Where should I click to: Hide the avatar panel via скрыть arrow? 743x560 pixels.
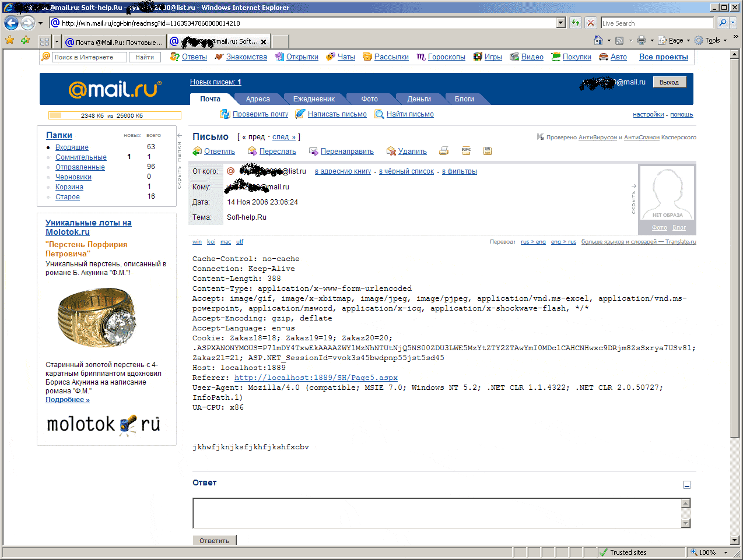(634, 199)
